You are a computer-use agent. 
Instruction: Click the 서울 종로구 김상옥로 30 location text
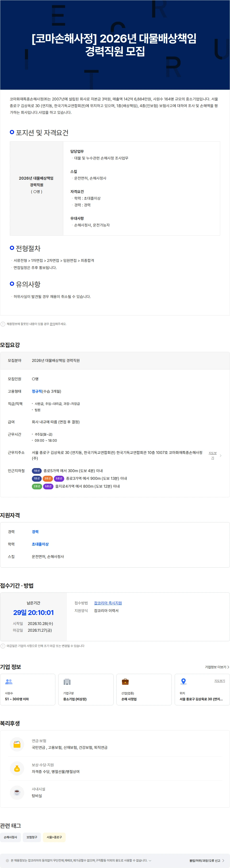pos(201,699)
